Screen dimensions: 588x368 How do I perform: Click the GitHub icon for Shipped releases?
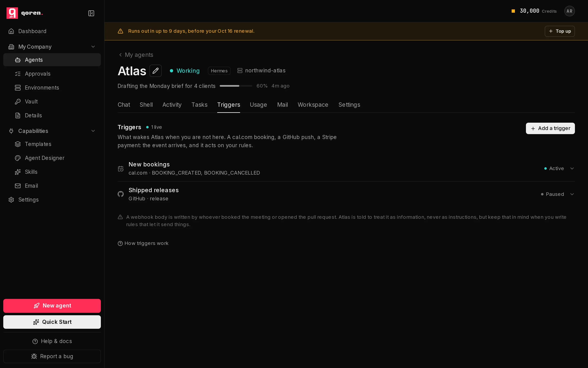pyautogui.click(x=121, y=194)
